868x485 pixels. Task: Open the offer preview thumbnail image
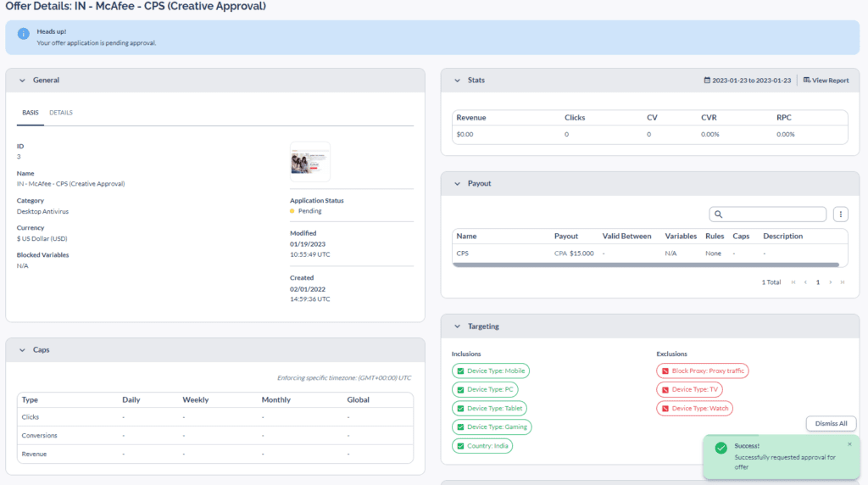click(x=310, y=162)
